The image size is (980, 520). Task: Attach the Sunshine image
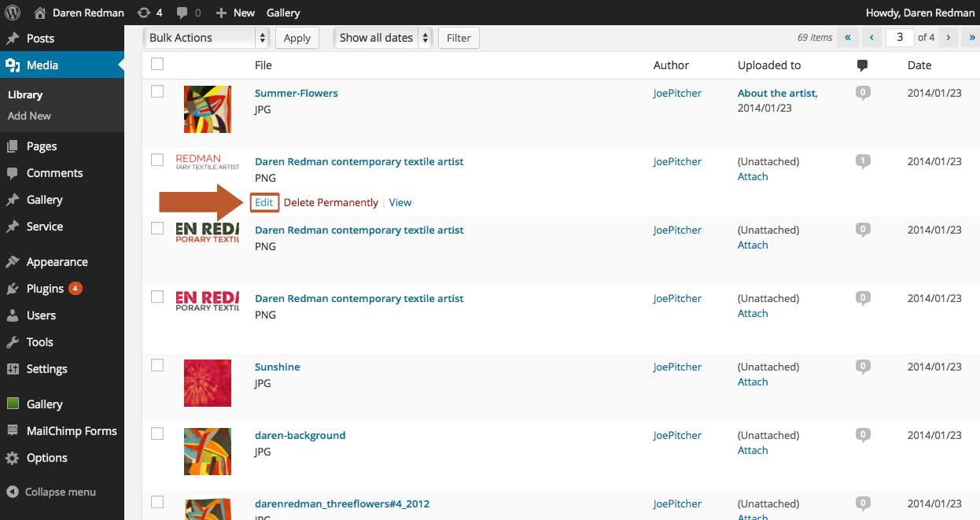click(x=753, y=382)
